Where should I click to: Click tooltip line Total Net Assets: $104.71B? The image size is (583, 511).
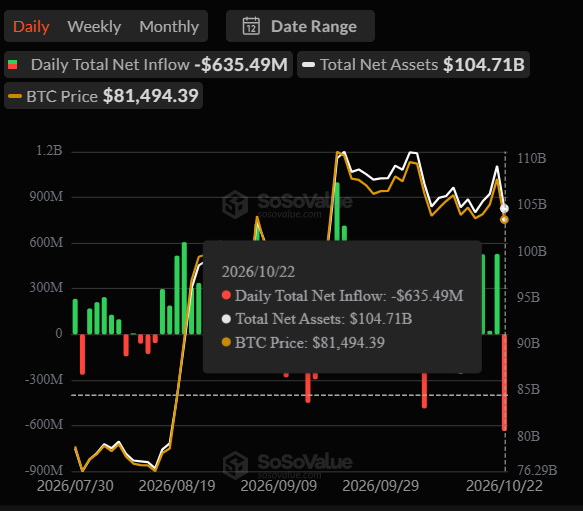pyautogui.click(x=317, y=319)
